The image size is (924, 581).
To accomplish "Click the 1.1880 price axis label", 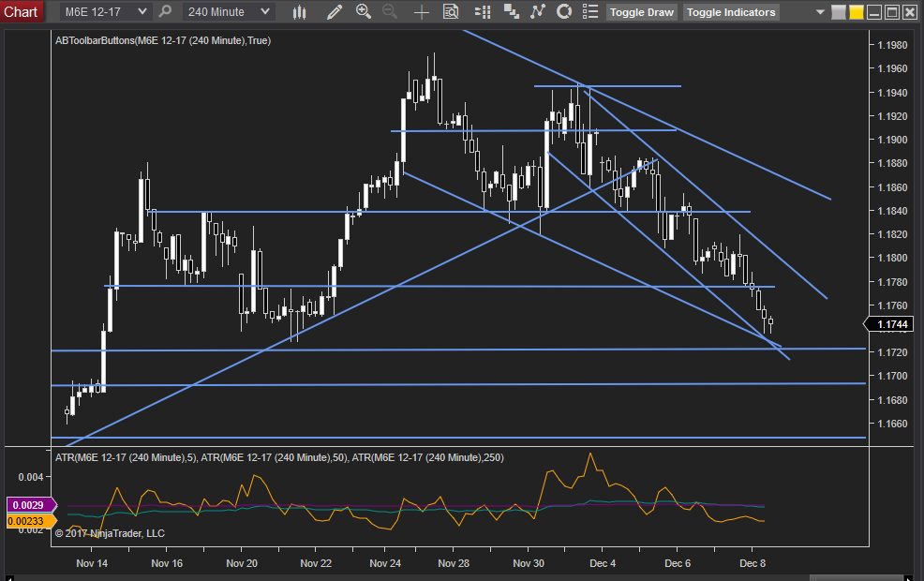I will pyautogui.click(x=892, y=163).
